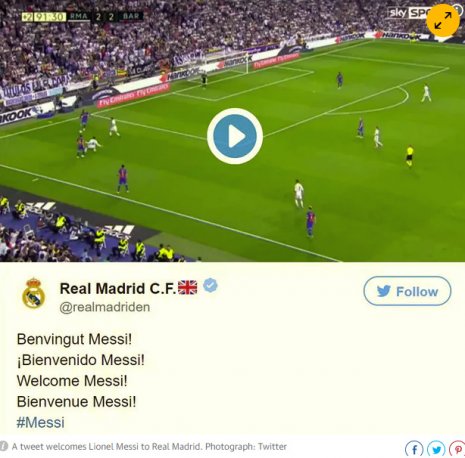Open the Real Madrid crest profile picture

(33, 293)
